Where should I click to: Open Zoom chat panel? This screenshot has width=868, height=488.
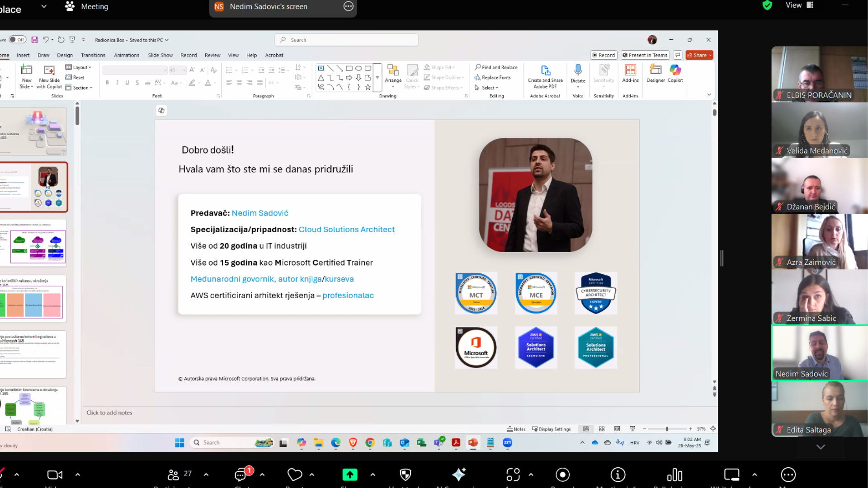[241, 474]
